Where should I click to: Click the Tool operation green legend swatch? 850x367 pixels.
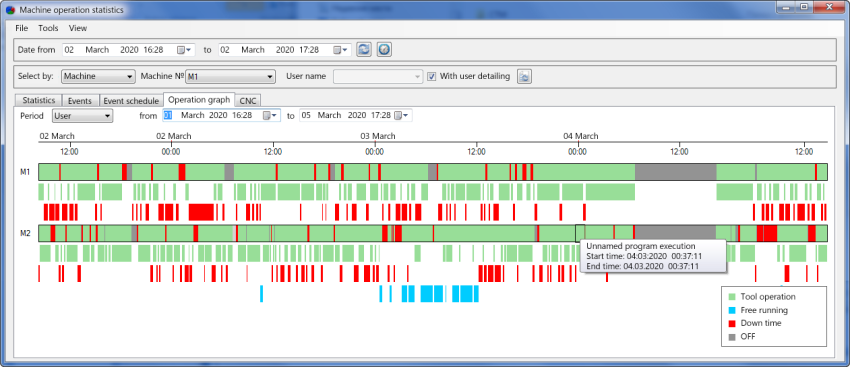[x=732, y=297]
